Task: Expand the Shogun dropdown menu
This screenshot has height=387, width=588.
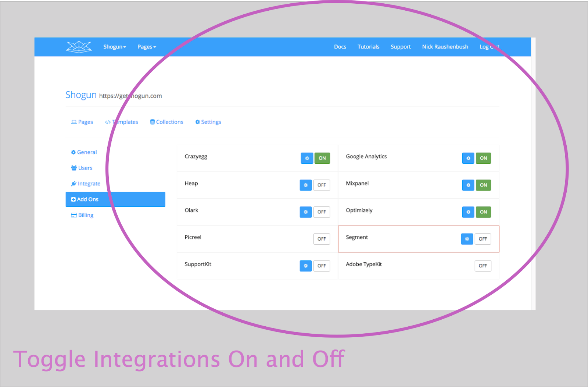Action: coord(115,47)
